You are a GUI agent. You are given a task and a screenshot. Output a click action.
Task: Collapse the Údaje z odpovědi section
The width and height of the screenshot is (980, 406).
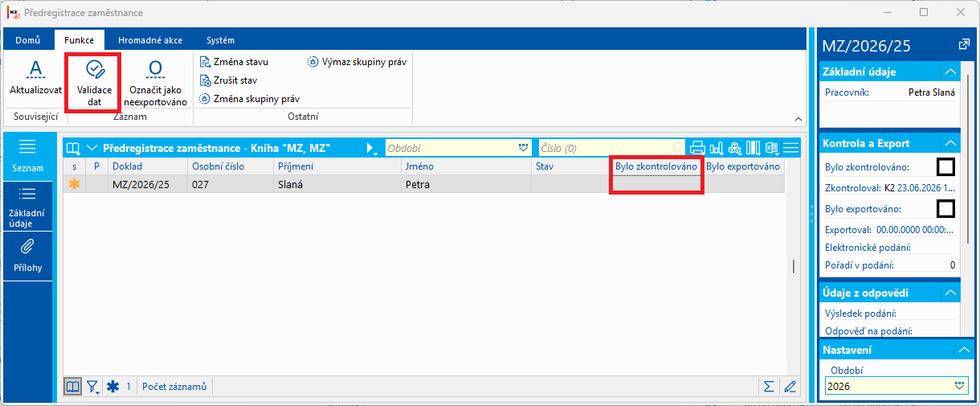coord(951,292)
